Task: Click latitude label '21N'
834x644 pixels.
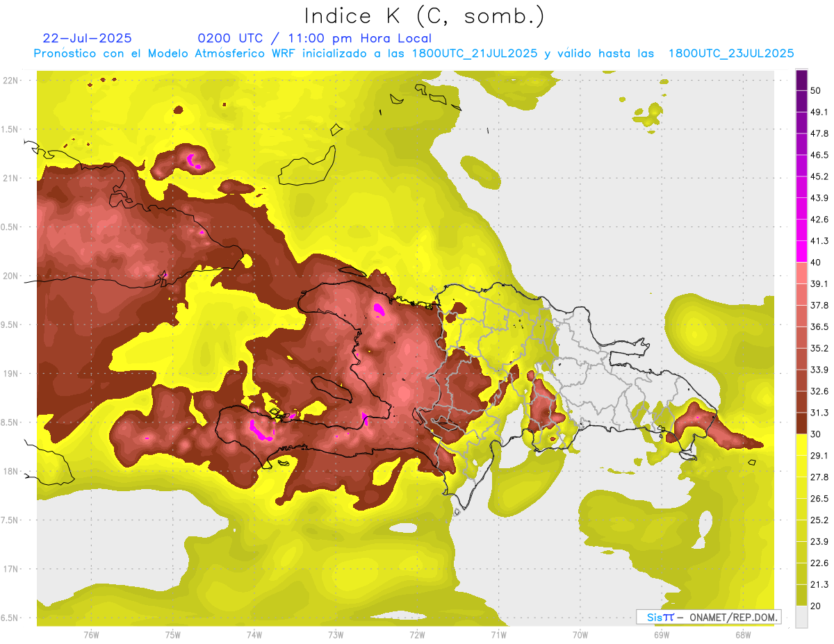Action: (x=11, y=179)
